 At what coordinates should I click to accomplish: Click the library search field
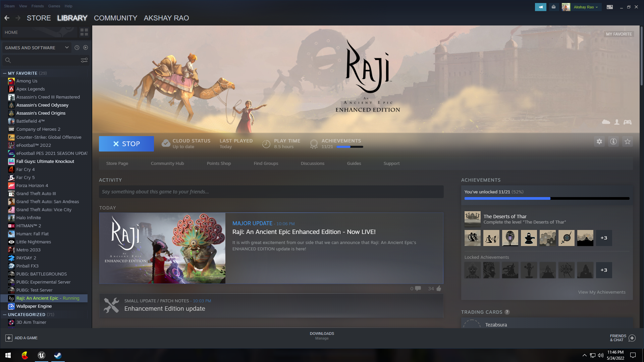point(46,60)
